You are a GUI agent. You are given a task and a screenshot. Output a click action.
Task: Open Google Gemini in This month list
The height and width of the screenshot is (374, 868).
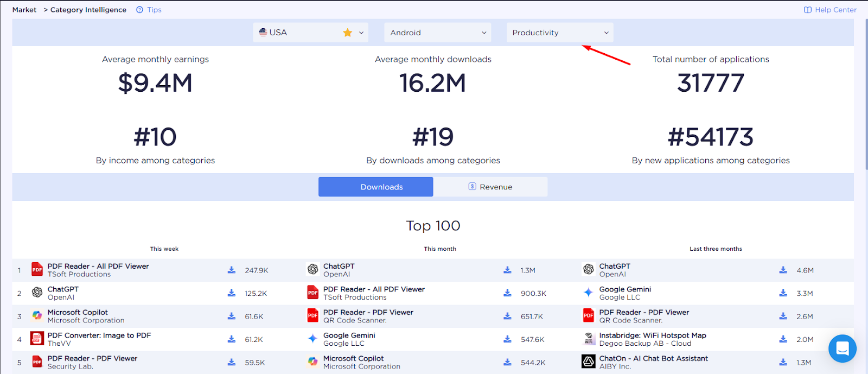[x=349, y=335]
